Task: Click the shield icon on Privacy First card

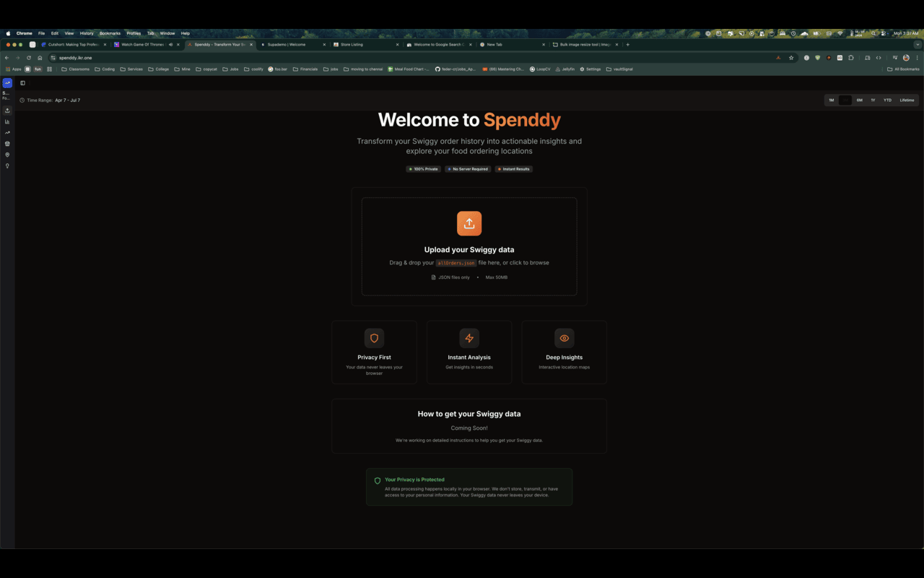Action: point(374,338)
